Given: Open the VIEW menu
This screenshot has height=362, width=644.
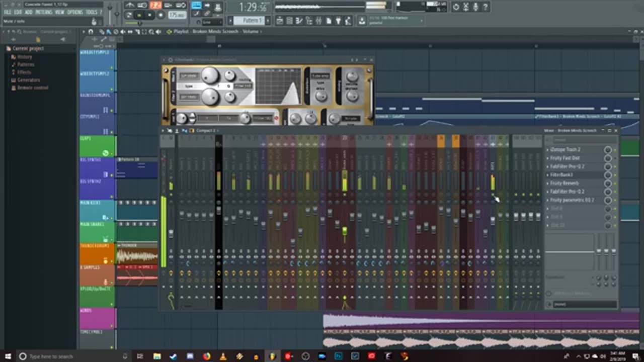Looking at the screenshot, I should [60, 12].
